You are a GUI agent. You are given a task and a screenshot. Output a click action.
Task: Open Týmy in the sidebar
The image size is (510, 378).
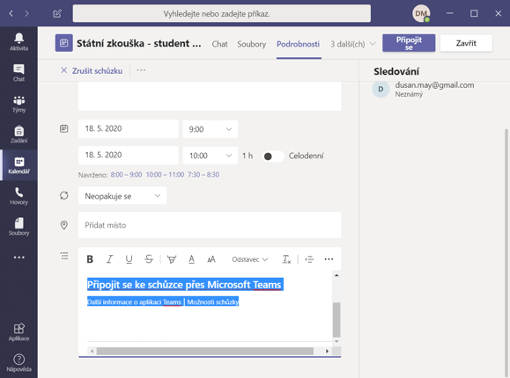point(19,104)
